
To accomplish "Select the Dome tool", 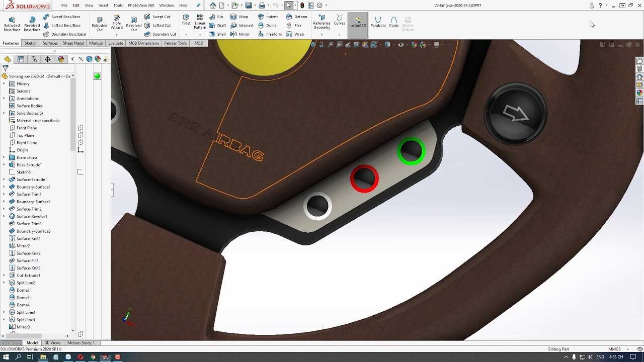I will pyautogui.click(x=267, y=25).
